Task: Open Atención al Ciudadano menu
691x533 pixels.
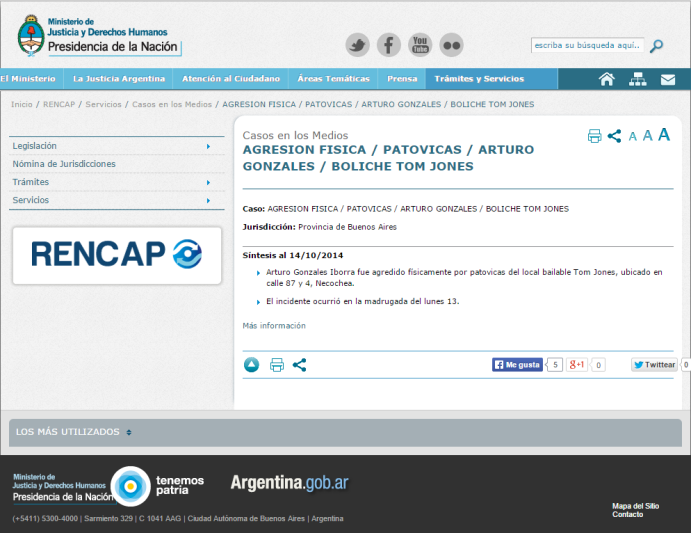Action: coord(231,79)
